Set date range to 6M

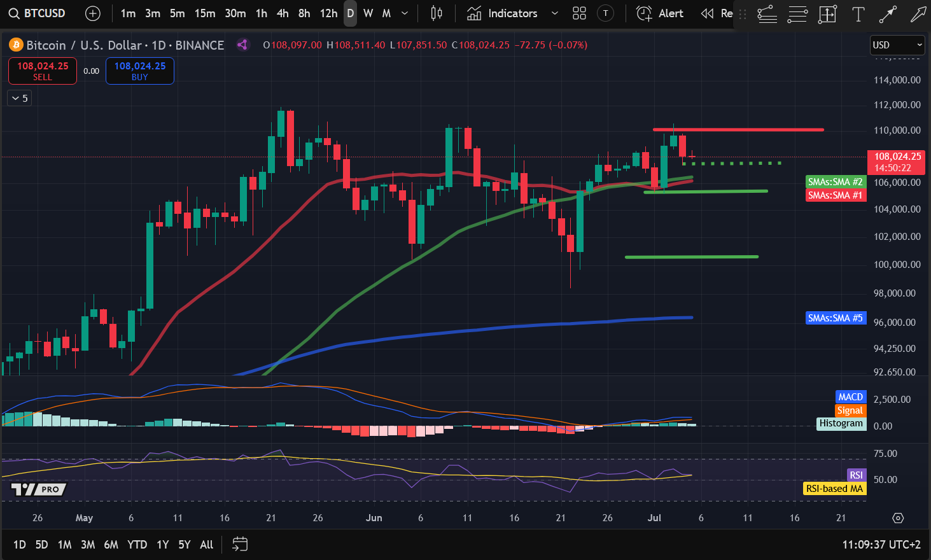pos(111,545)
